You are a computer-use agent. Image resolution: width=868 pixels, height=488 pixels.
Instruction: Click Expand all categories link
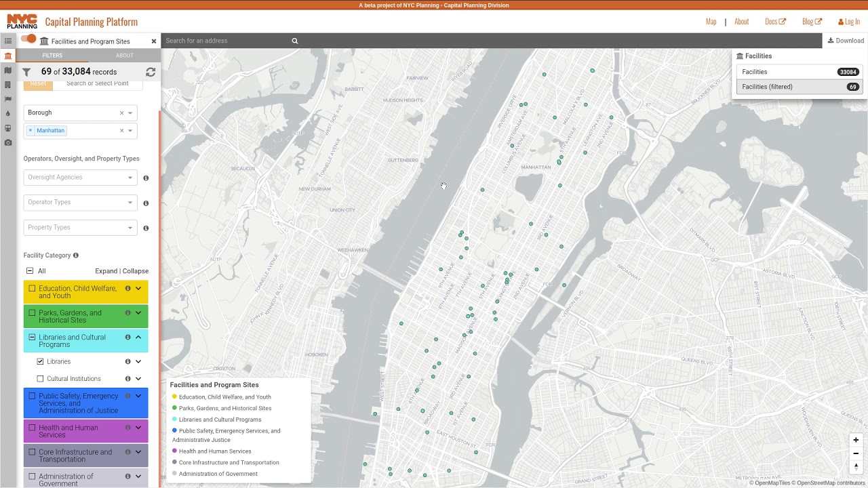point(106,271)
